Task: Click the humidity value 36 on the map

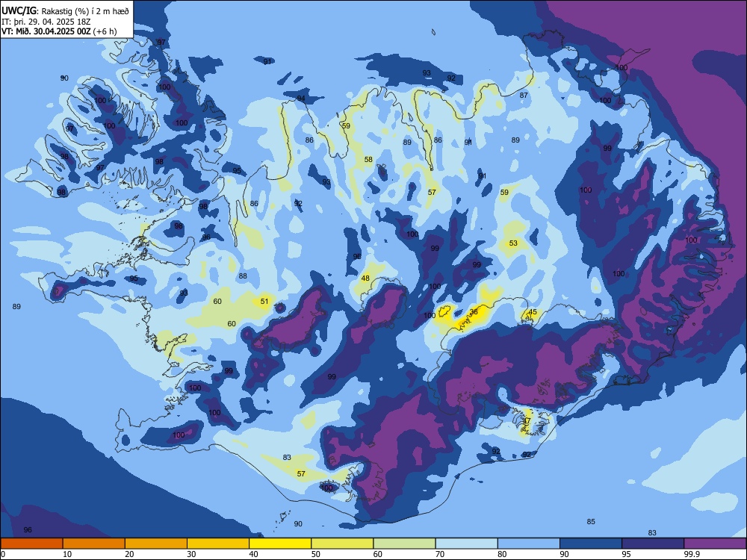Action: coord(474,312)
